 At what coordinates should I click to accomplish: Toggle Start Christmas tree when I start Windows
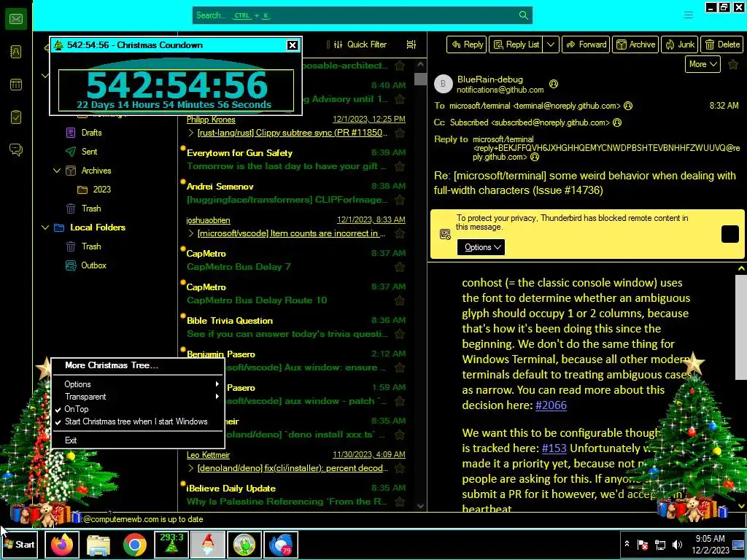138,421
